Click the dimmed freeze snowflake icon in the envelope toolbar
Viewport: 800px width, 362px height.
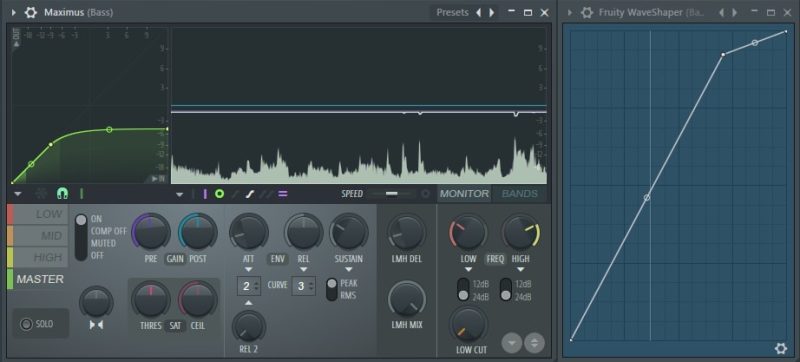42,193
